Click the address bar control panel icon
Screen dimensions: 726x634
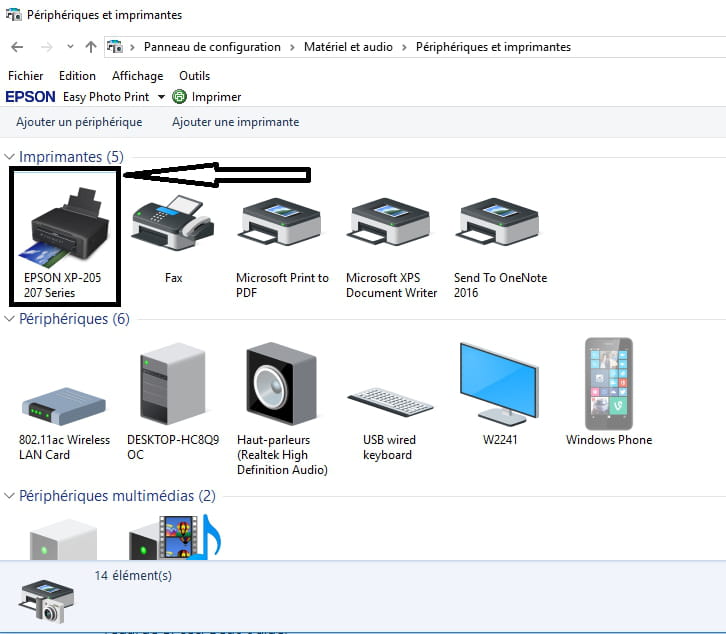pos(115,47)
